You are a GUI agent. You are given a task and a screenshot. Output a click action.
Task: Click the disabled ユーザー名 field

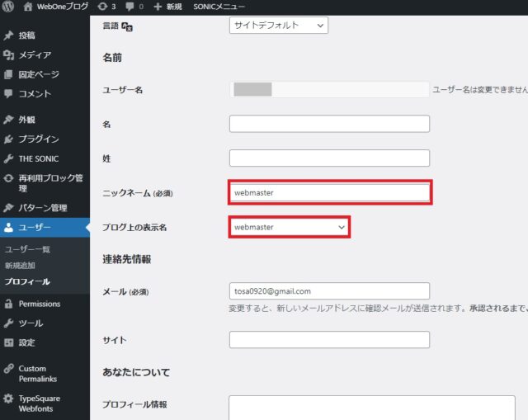coord(329,89)
